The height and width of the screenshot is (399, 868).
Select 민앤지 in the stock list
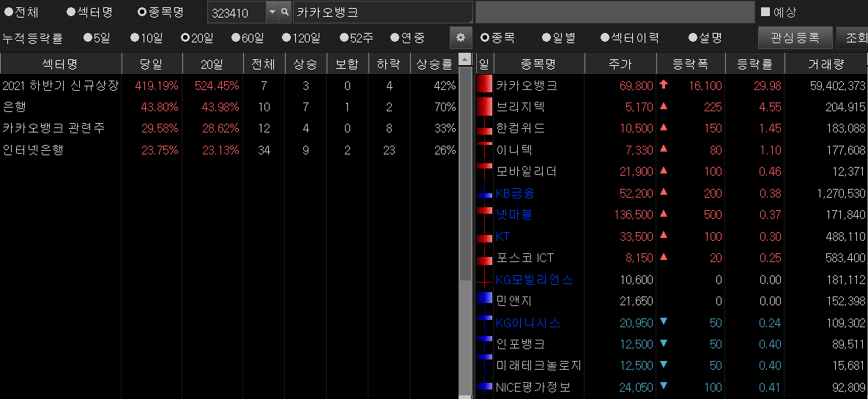tap(514, 301)
